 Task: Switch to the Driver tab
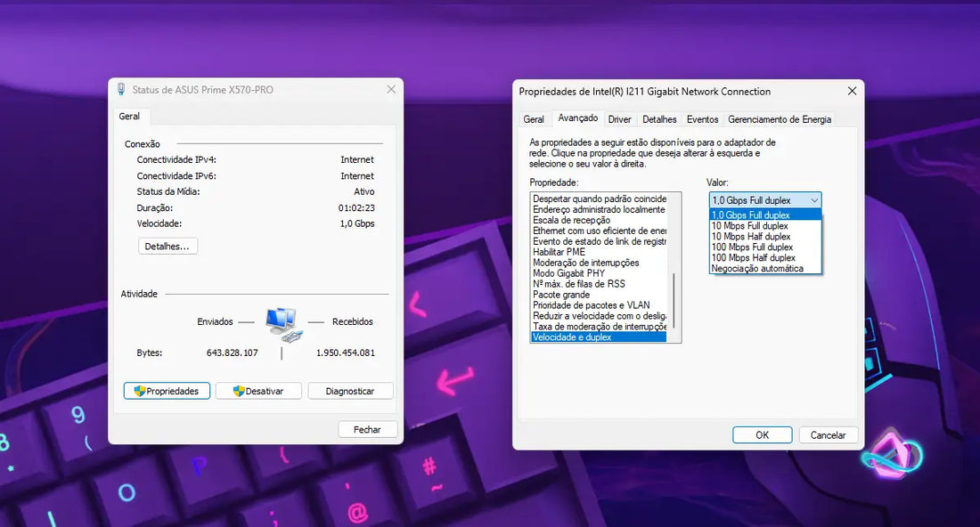620,118
